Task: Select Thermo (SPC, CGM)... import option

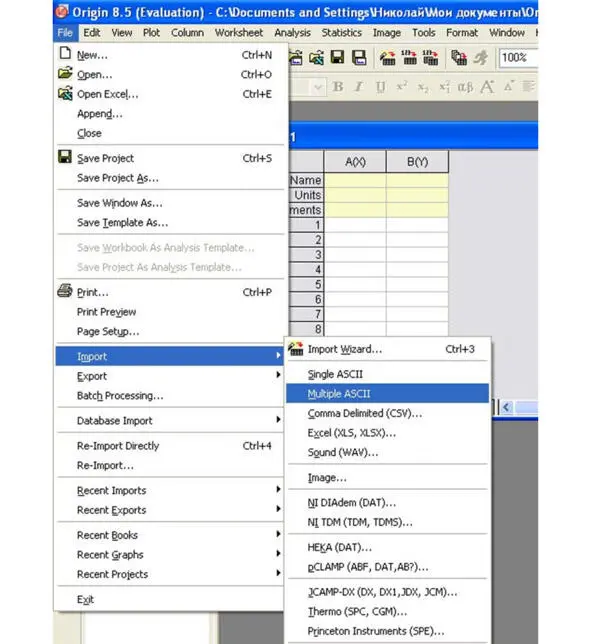Action: pos(387,612)
